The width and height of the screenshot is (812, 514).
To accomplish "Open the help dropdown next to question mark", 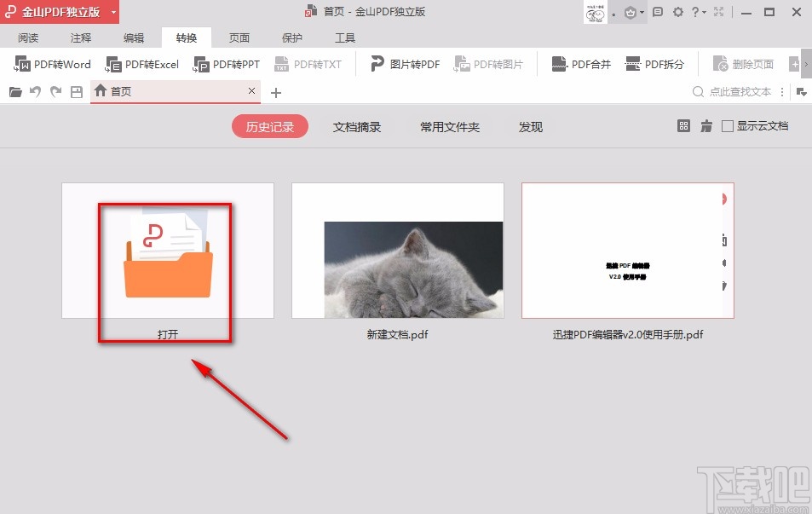I will (x=704, y=11).
